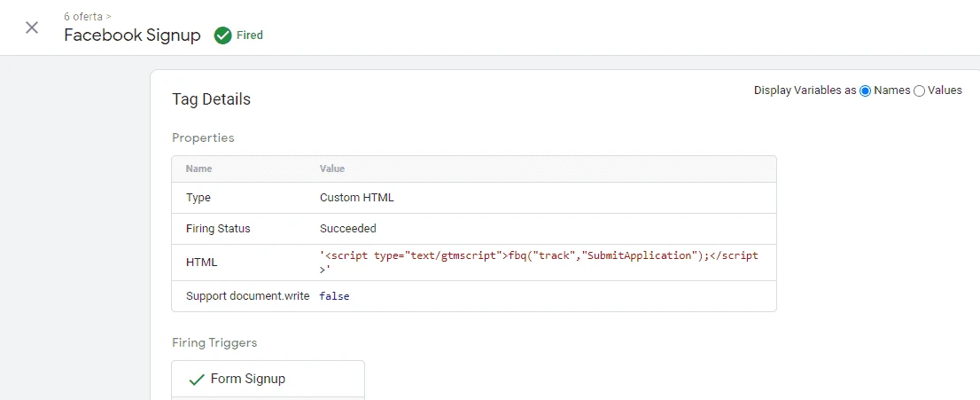Select the Support document.write row label
Image resolution: width=980 pixels, height=400 pixels.
pyautogui.click(x=247, y=296)
